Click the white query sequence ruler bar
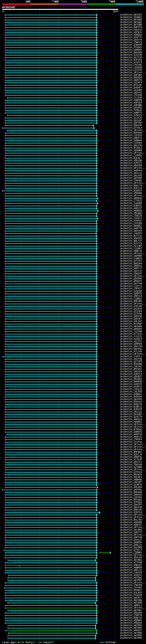The width and height of the screenshot is (146, 644). (x=60, y=10)
